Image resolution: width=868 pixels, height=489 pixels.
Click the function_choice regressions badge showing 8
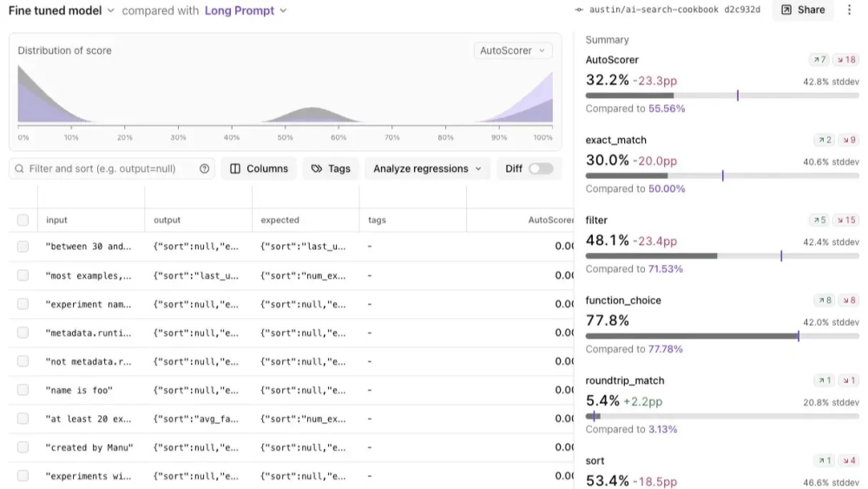[x=849, y=301]
